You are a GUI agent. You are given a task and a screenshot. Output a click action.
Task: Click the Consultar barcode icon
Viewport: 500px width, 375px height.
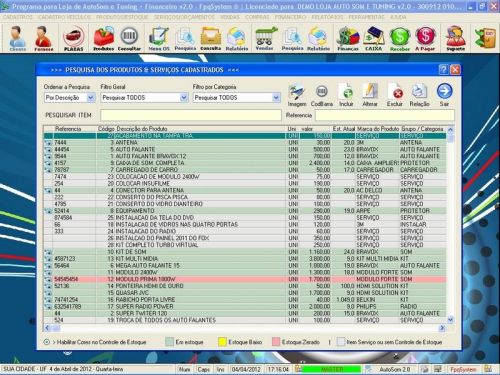(x=129, y=38)
